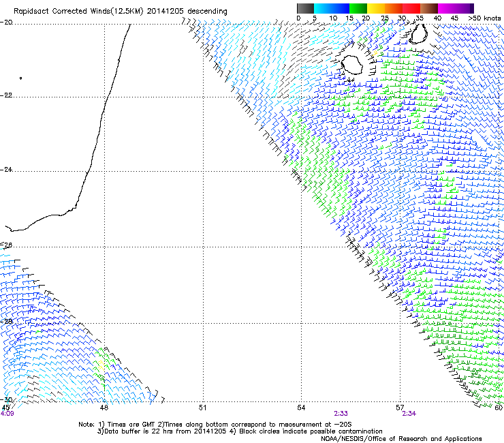Click the '54' longitude label
Viewport: 504px width, 443px height.
coord(301,408)
